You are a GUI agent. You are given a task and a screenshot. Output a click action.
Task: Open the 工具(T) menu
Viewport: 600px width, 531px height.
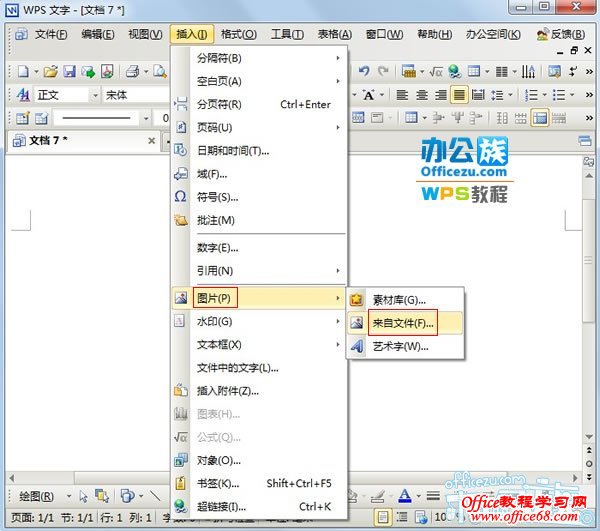click(x=287, y=34)
